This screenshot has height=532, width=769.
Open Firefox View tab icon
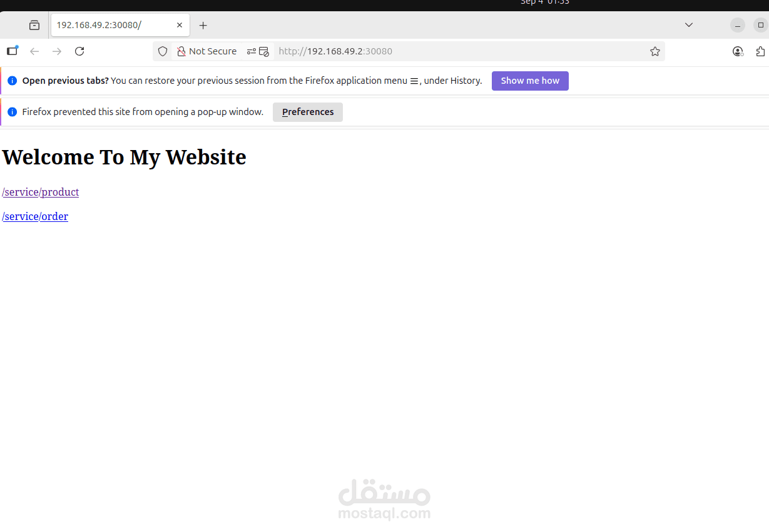34,26
